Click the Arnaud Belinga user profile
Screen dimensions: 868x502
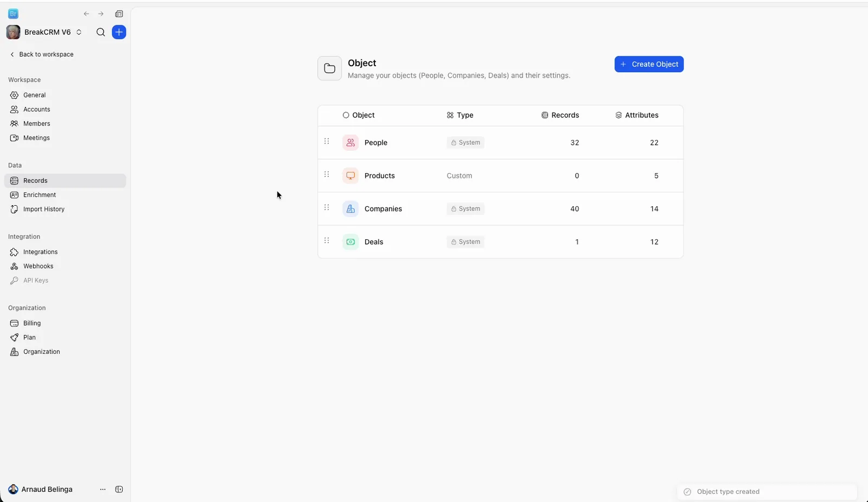(x=41, y=490)
